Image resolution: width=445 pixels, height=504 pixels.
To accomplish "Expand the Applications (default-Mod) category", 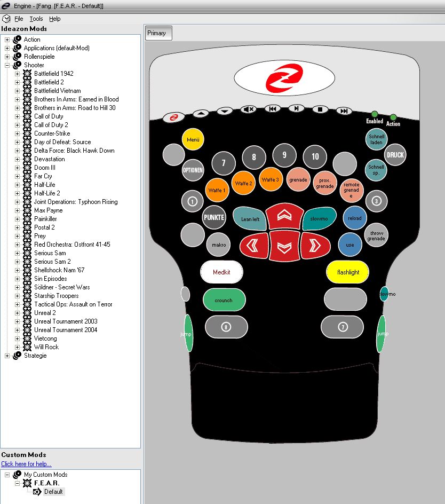I will (7, 48).
